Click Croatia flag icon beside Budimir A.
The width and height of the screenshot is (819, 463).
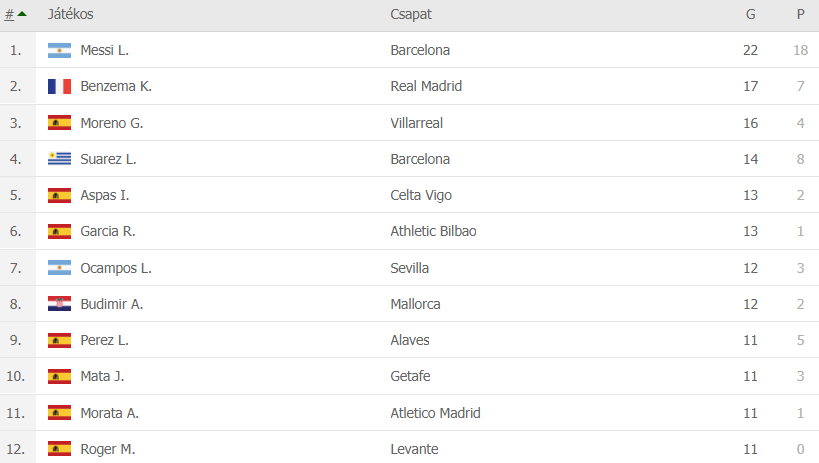(59, 304)
